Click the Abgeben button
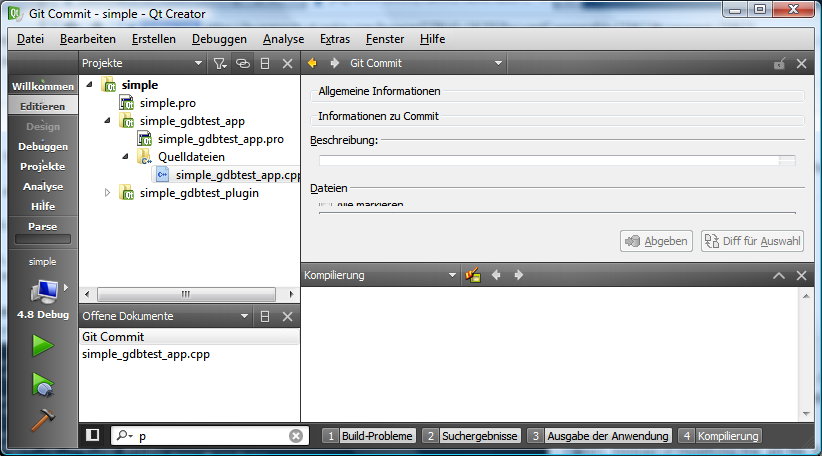This screenshot has width=822, height=456. (x=656, y=241)
